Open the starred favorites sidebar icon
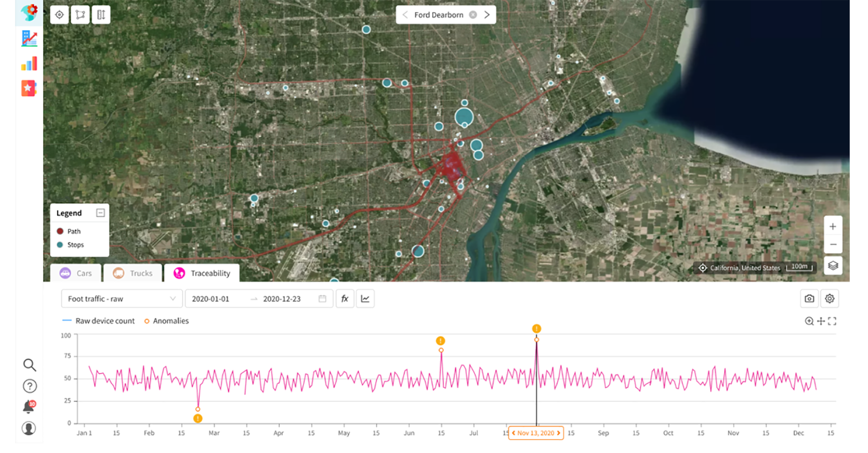 click(x=29, y=88)
